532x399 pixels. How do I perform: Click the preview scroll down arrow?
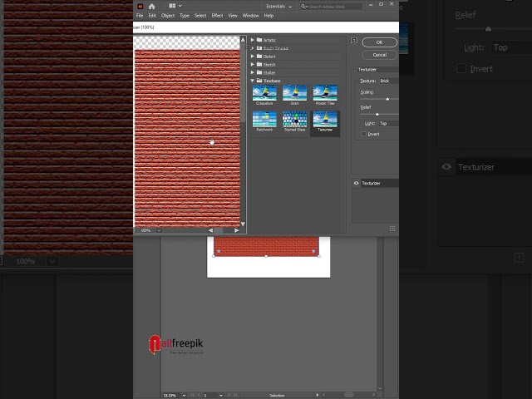coord(243,224)
